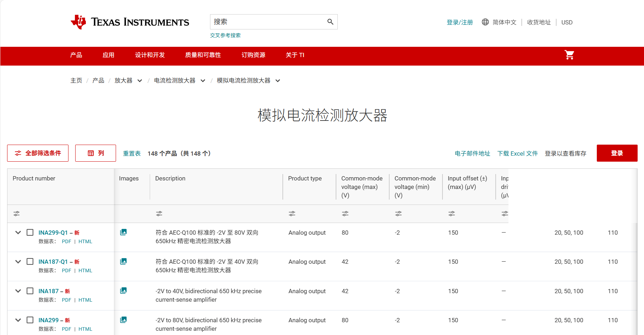Screen dimensions: 644x335
Task: Open the shopping cart
Action: point(569,55)
